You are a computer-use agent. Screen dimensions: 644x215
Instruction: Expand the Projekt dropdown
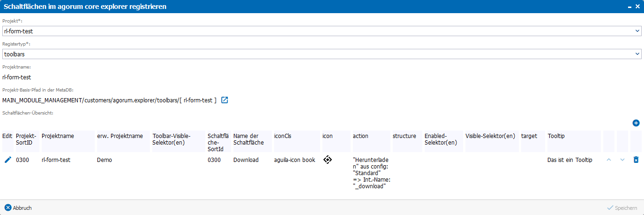coord(637,31)
